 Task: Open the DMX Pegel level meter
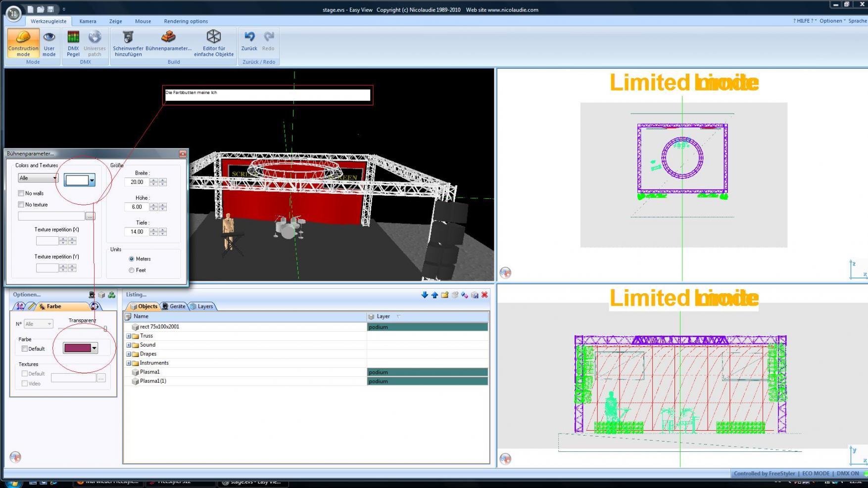point(73,38)
